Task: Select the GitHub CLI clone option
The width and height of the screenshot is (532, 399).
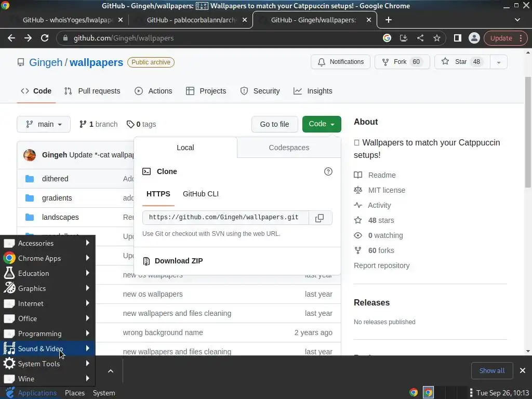Action: 201,194
